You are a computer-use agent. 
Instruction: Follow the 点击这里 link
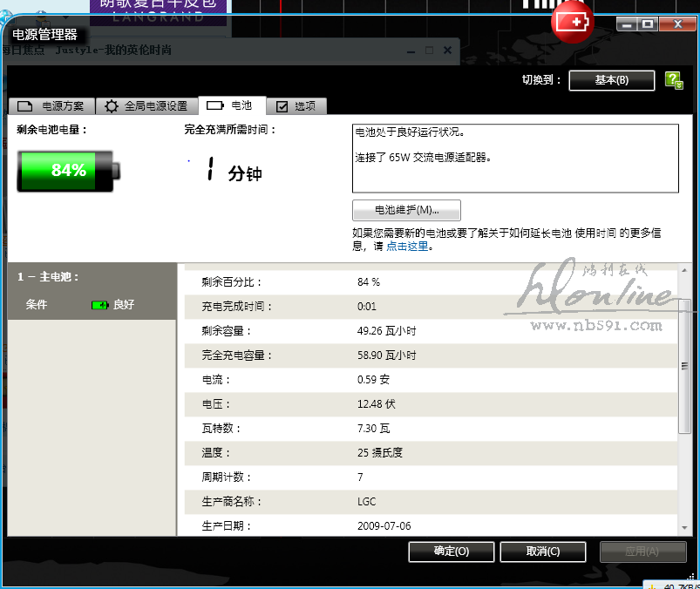(x=407, y=247)
